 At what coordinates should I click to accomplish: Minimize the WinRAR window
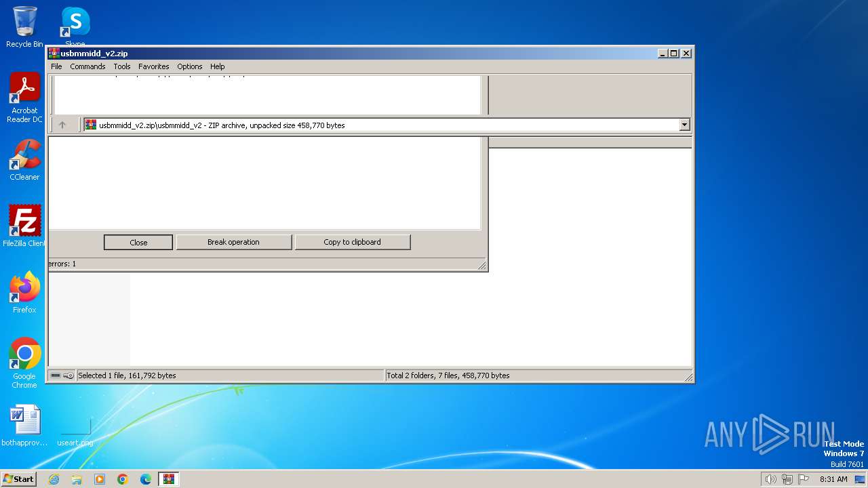click(x=662, y=54)
